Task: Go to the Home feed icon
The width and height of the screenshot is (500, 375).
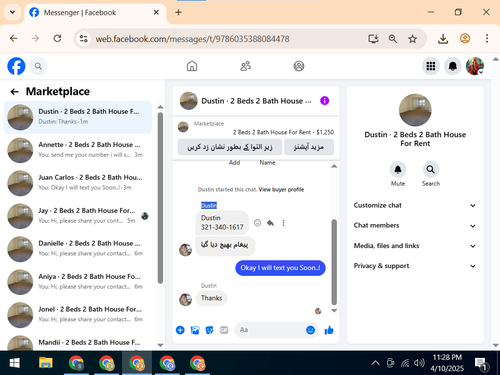Action: click(x=192, y=66)
